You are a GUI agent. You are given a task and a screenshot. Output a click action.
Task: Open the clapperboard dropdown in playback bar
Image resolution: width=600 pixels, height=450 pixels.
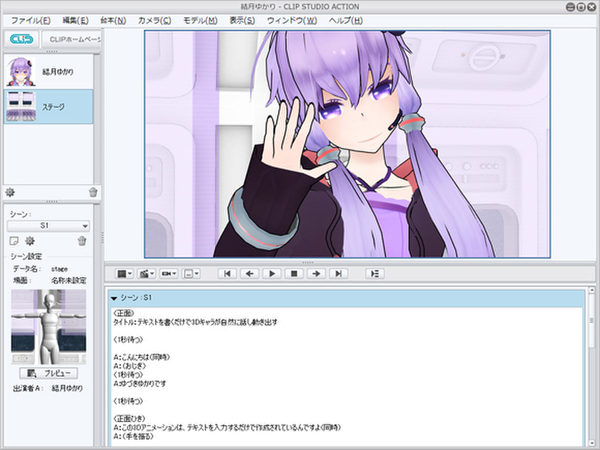click(x=147, y=274)
